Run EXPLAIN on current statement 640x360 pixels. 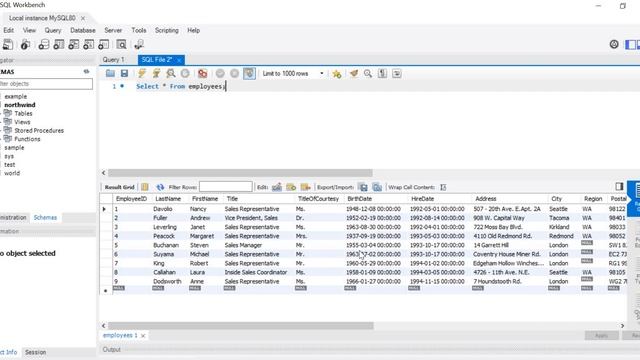[x=171, y=73]
